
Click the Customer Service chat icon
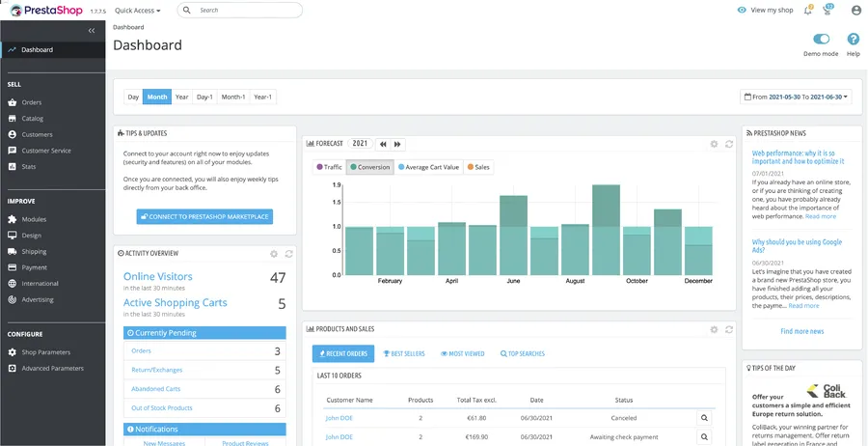pos(13,151)
